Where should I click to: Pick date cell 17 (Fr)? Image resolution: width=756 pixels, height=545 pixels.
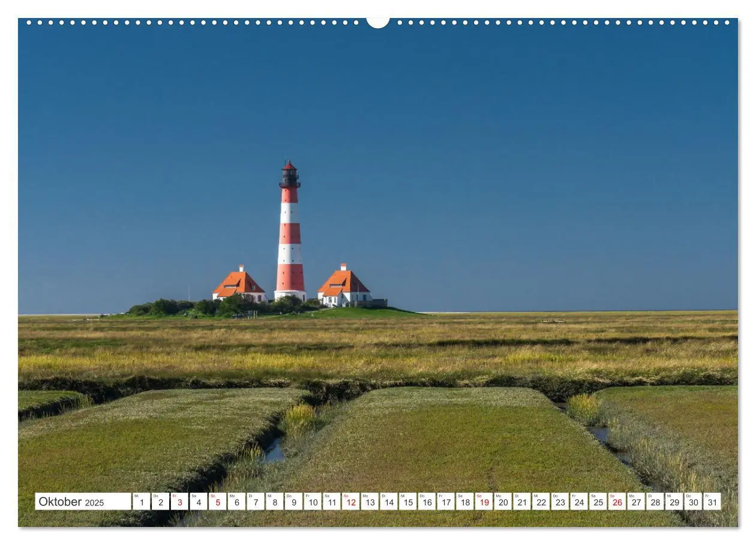pyautogui.click(x=445, y=502)
